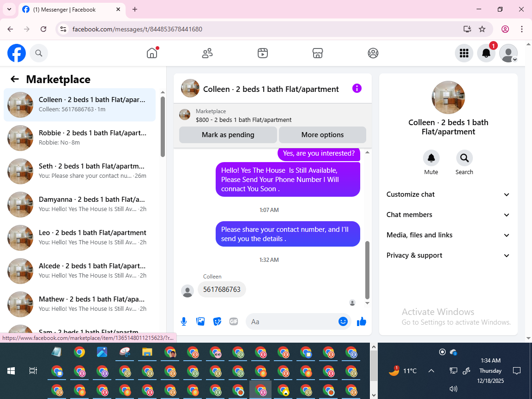This screenshot has width=532, height=399.
Task: Open Task View on the taskbar
Action: pos(33,371)
